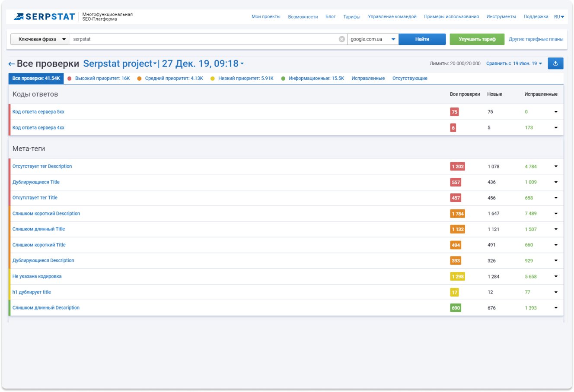Open Управление командой in the top menu
The height and width of the screenshot is (392, 574).
click(392, 17)
